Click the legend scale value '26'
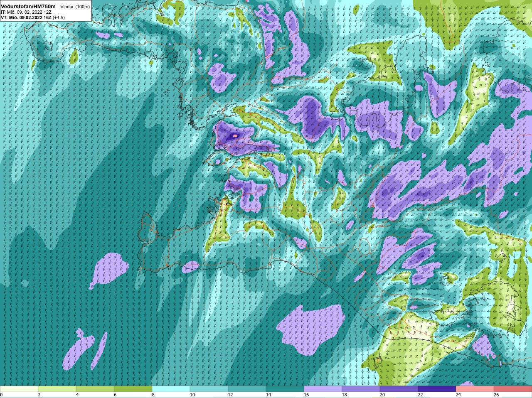The height and width of the screenshot is (398, 532). pos(496,395)
